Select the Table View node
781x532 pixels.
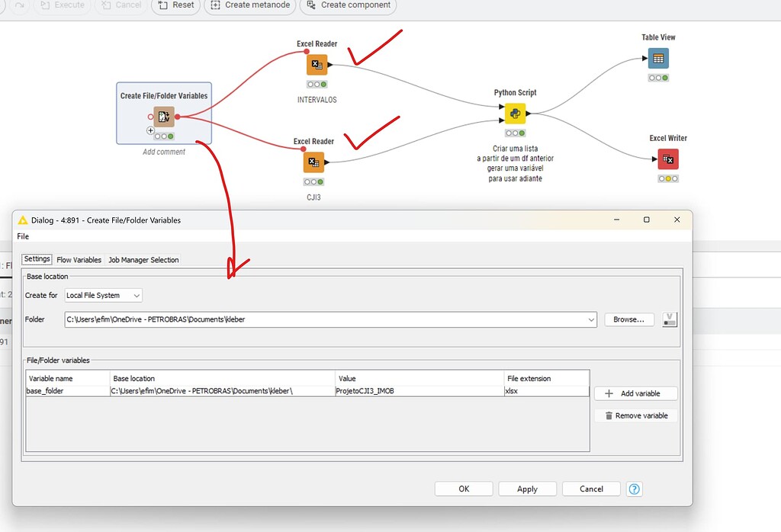[657, 57]
